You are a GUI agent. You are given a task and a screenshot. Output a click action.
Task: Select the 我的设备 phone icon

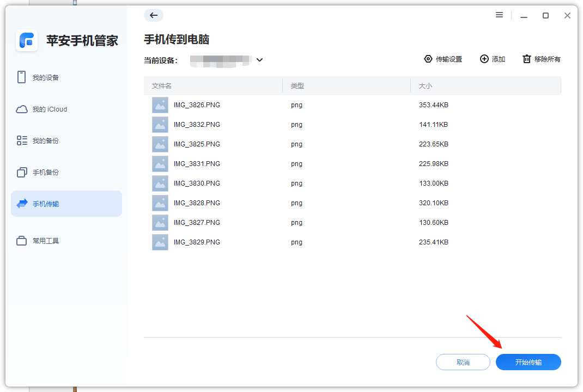22,77
